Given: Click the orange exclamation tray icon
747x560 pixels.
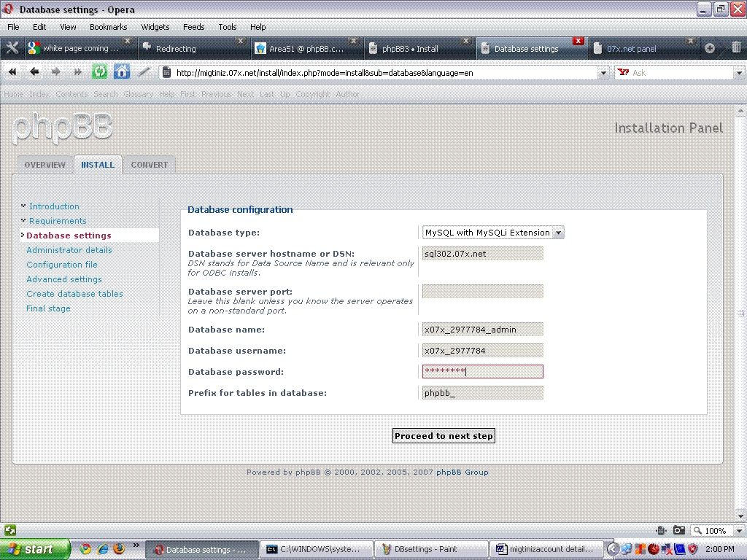Looking at the screenshot, I should coord(640,549).
